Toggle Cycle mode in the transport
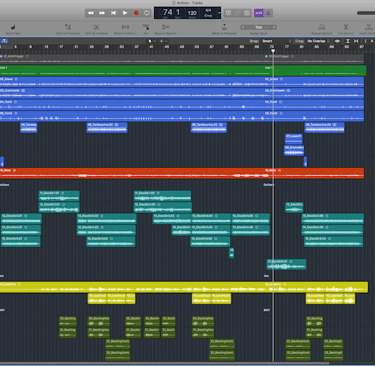 [x=147, y=13]
